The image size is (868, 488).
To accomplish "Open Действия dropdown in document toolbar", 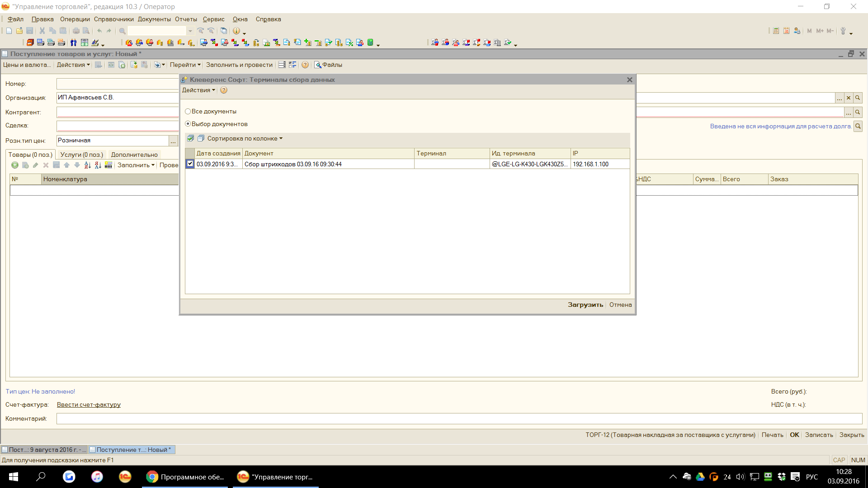I will coord(73,65).
